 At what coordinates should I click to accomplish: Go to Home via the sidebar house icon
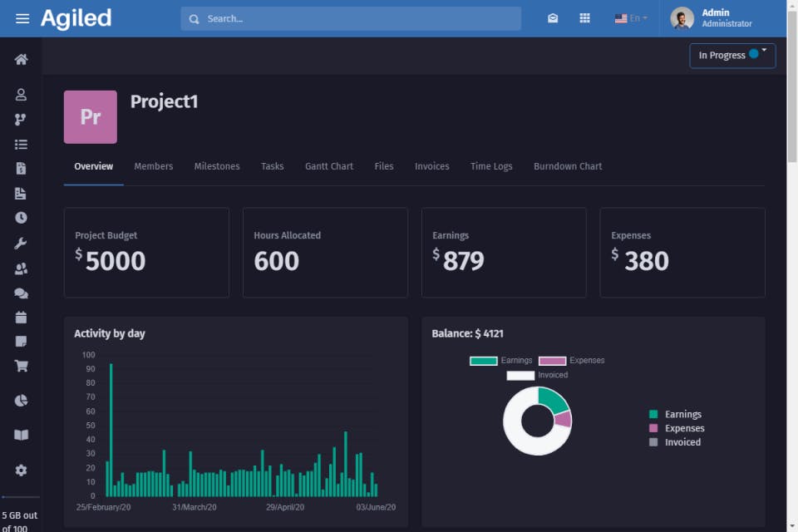(21, 59)
